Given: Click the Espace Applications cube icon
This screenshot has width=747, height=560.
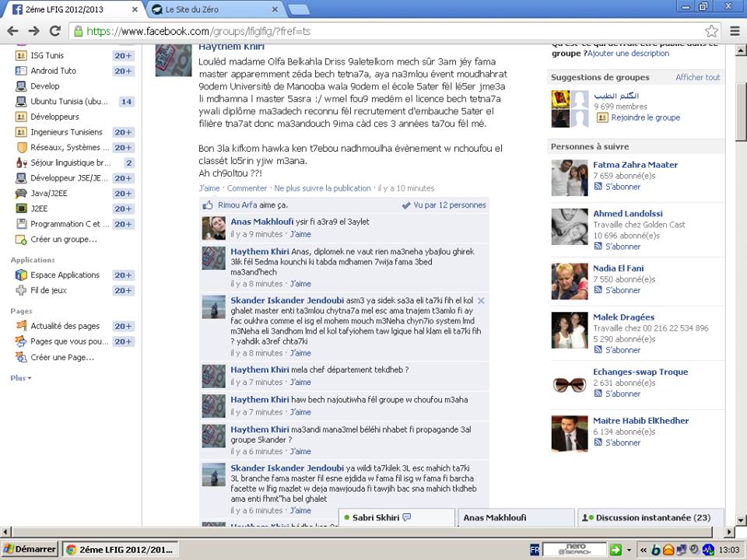Looking at the screenshot, I should (x=21, y=275).
